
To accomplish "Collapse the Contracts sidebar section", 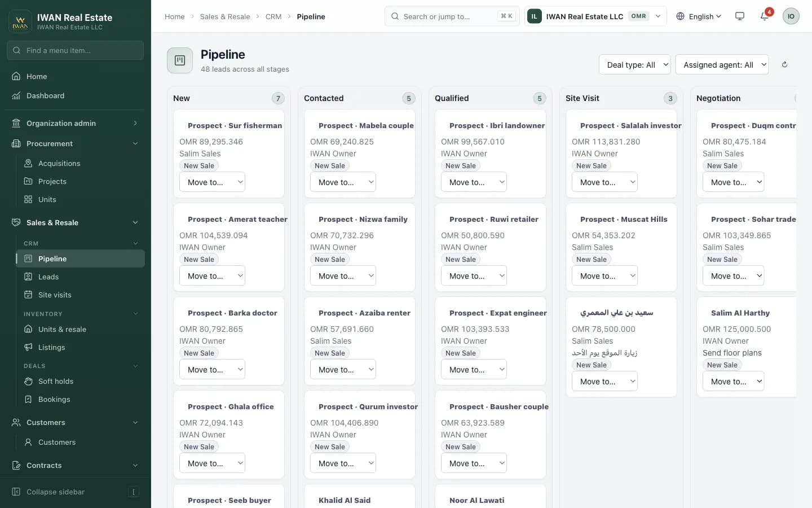I will (x=76, y=465).
